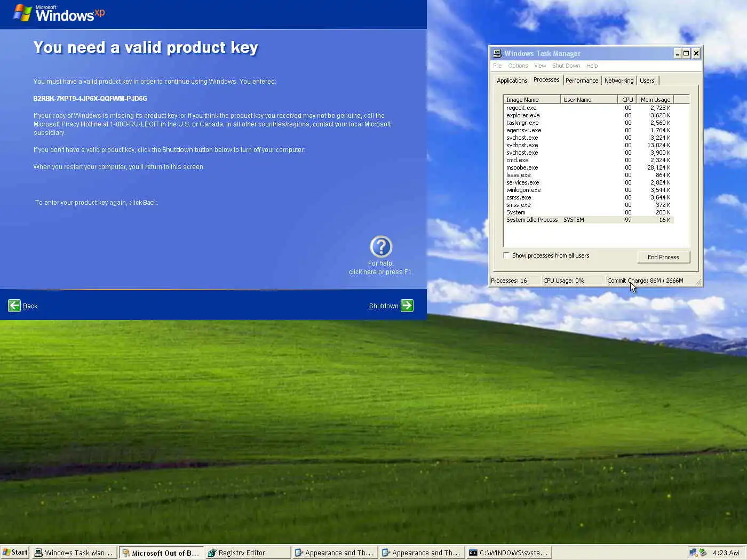Open the Shut Down menu in Task Manager

pyautogui.click(x=566, y=66)
